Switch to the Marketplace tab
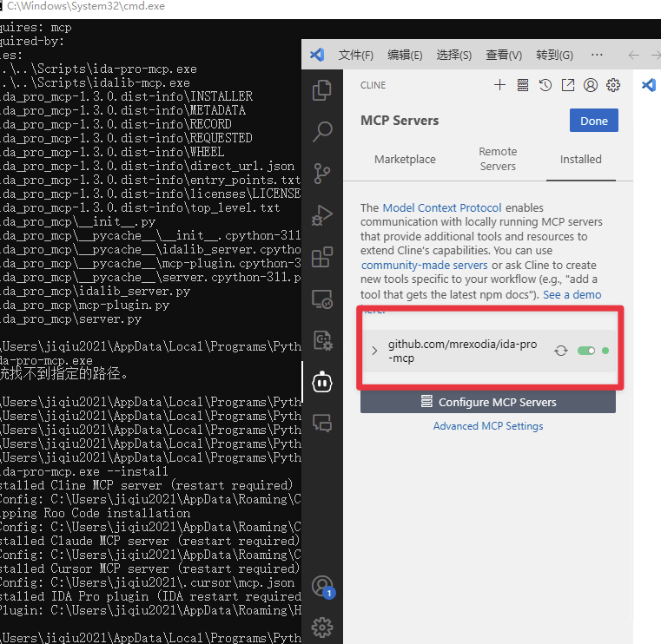Viewport: 661px width, 644px height. point(405,159)
